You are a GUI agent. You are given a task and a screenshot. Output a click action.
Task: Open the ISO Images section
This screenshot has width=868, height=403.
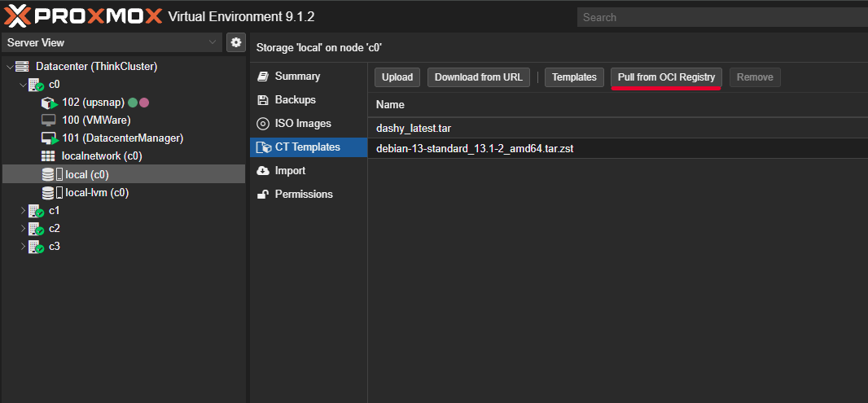point(302,124)
